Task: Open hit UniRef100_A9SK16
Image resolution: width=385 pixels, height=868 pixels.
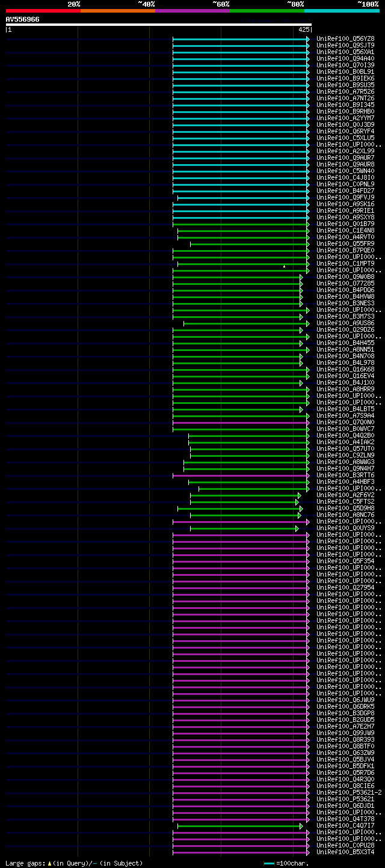Action: click(345, 204)
